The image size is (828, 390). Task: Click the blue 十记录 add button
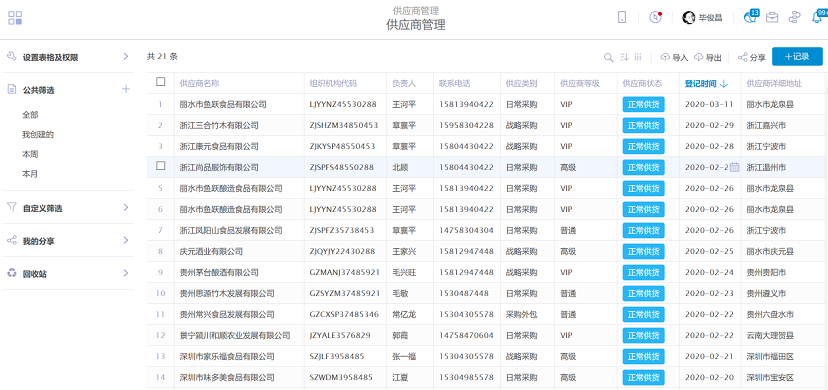point(797,56)
